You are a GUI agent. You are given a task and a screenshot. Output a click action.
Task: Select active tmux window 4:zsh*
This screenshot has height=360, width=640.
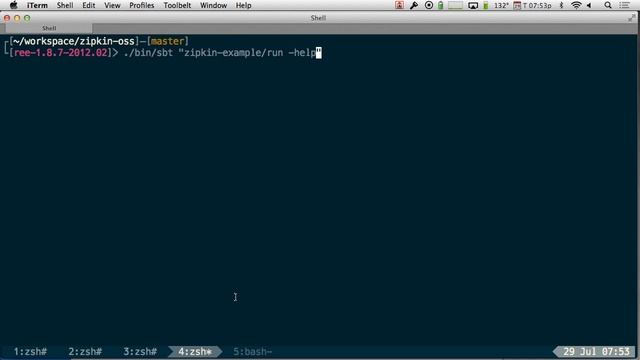click(x=195, y=351)
